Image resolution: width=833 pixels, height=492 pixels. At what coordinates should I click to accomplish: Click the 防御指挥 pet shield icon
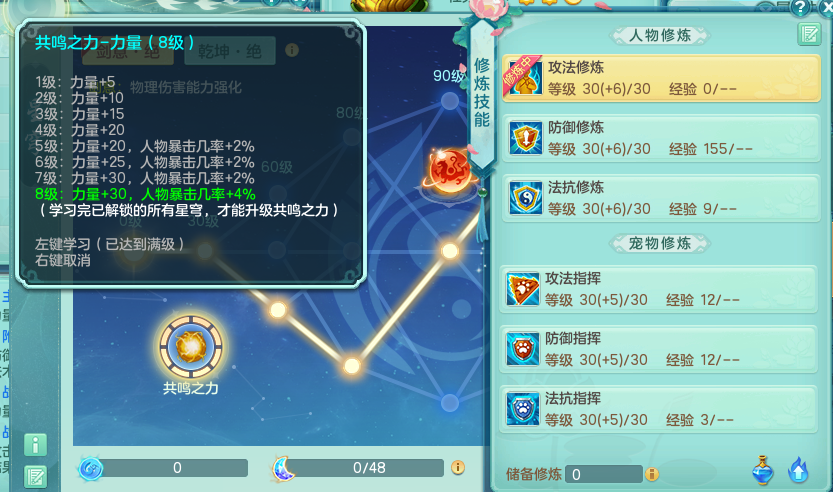click(523, 349)
